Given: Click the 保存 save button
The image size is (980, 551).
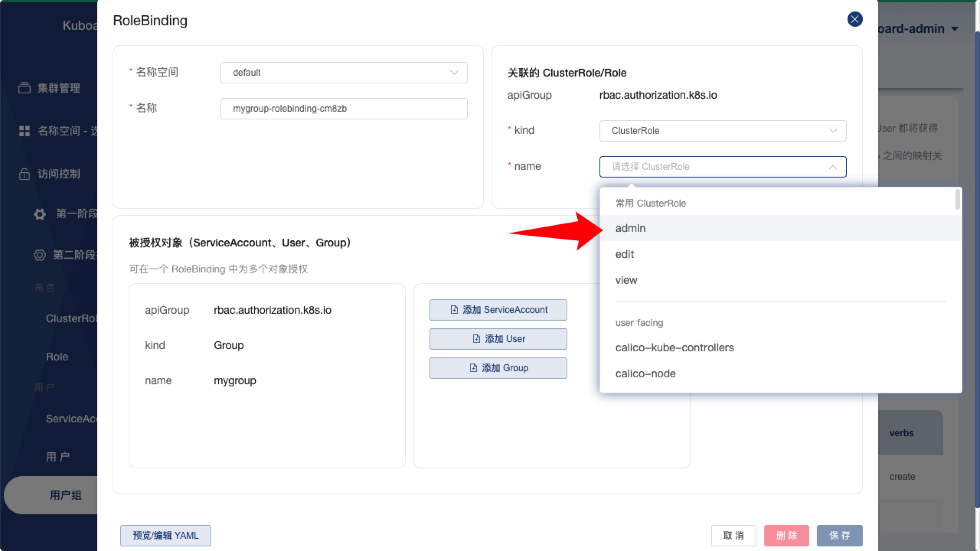Looking at the screenshot, I should tap(840, 535).
